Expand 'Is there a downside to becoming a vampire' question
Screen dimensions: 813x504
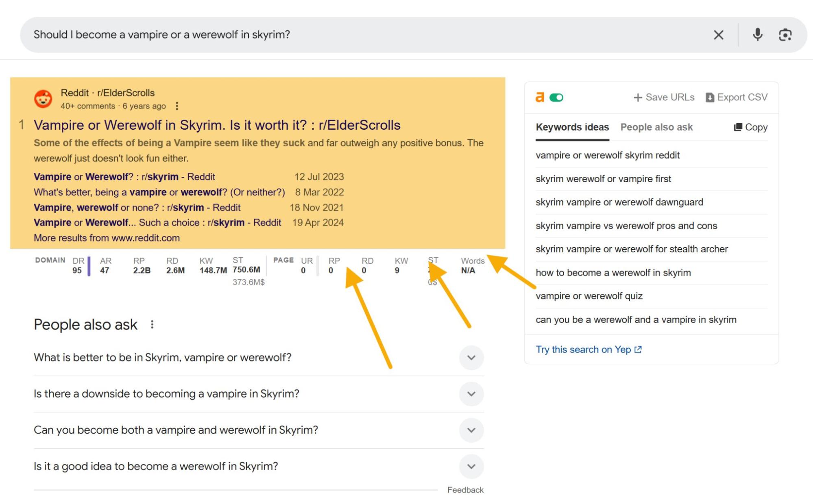click(x=471, y=394)
